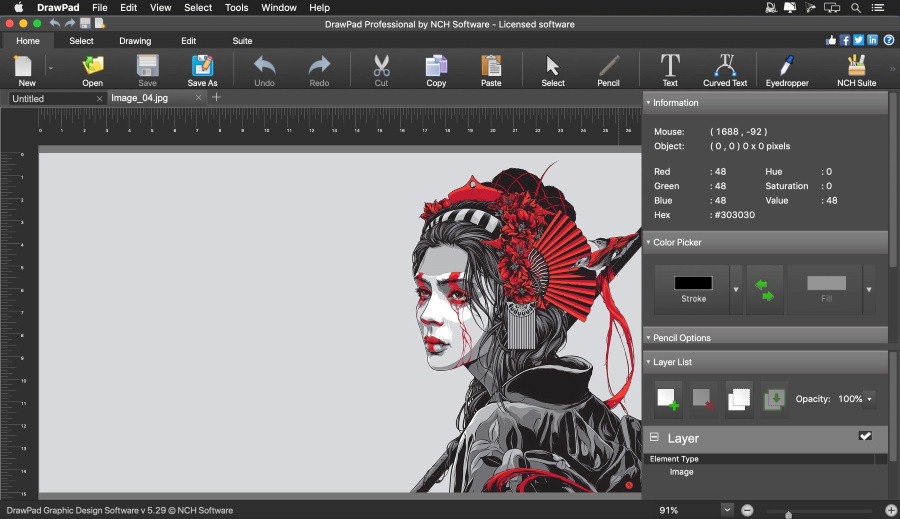The image size is (900, 519).
Task: Open help via blue question mark icon
Action: click(x=889, y=40)
